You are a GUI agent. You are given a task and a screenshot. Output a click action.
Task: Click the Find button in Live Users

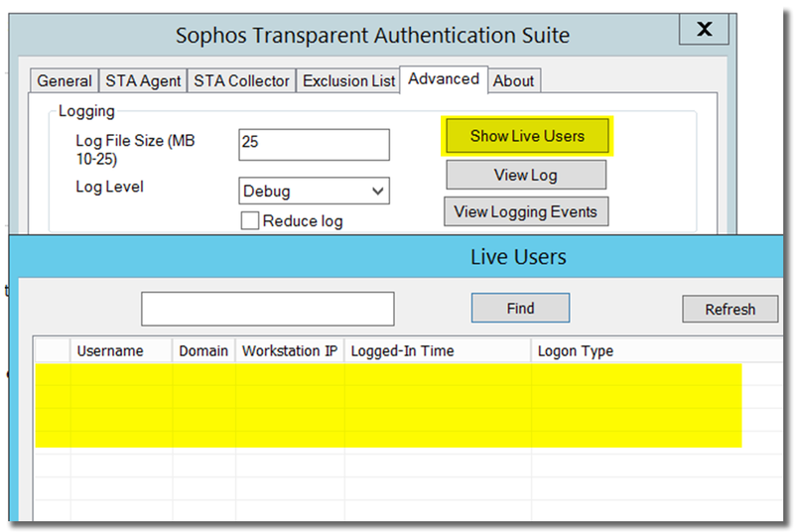(520, 308)
